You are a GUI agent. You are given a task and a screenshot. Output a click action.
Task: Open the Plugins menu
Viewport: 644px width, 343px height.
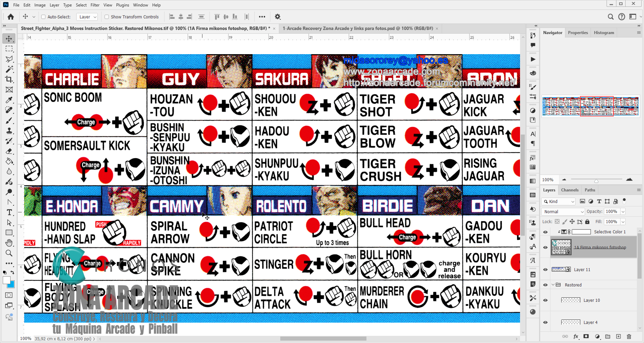tap(123, 5)
